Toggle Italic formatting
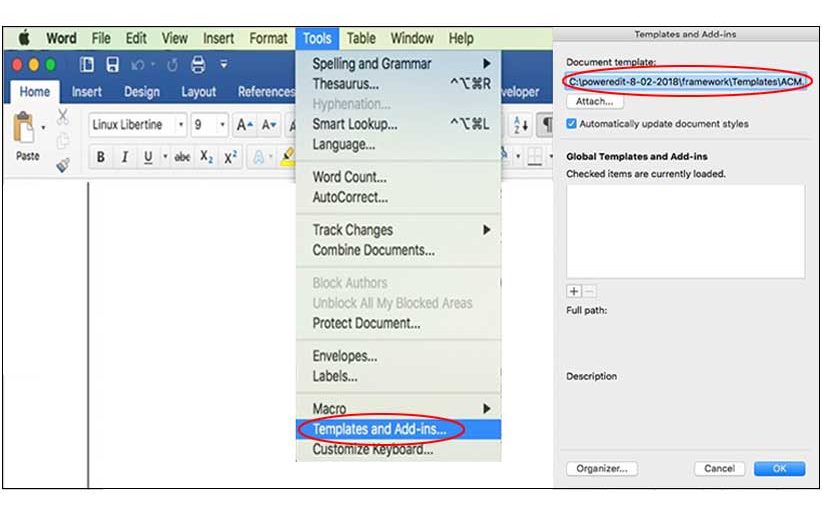Image resolution: width=822 pixels, height=514 pixels. 125,157
